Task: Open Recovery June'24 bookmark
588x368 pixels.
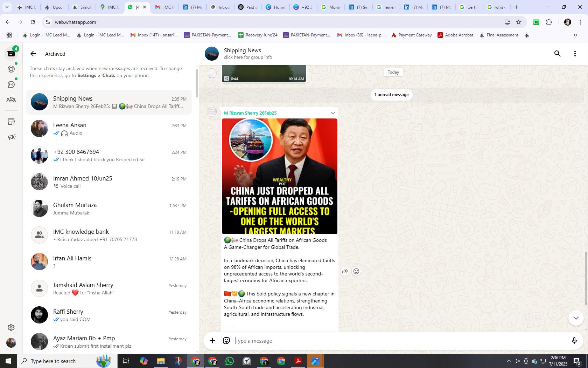Action: pyautogui.click(x=258, y=35)
